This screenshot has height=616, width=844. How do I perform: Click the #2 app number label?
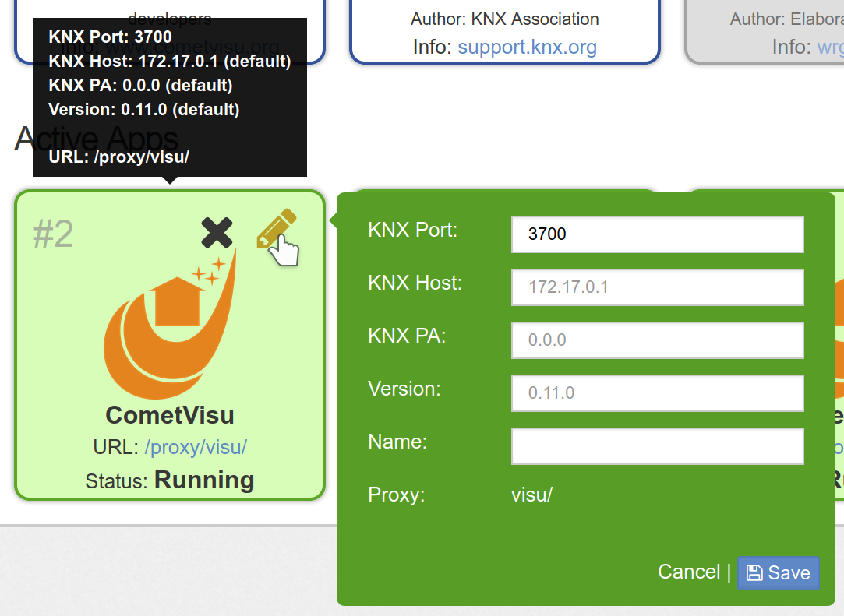pyautogui.click(x=53, y=234)
